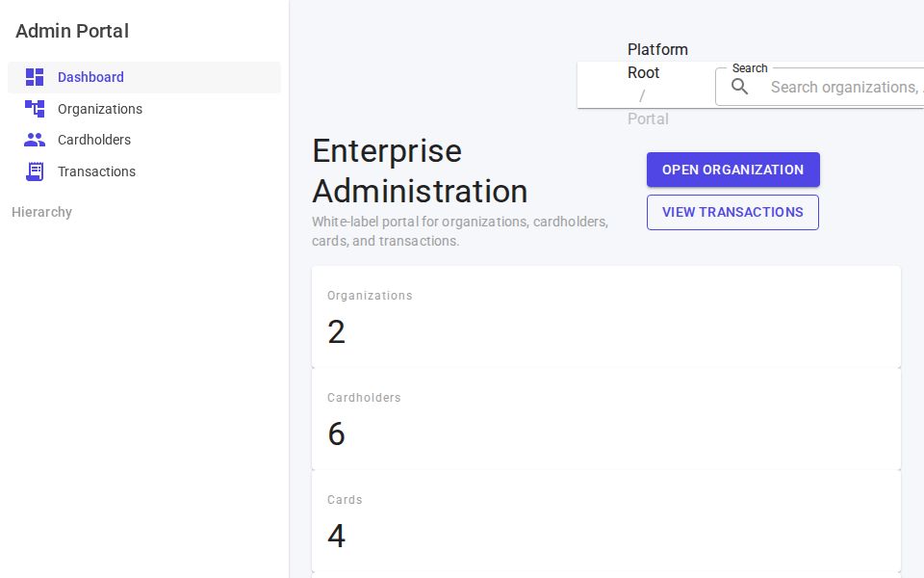Open the Dashboard section

pyautogui.click(x=90, y=77)
